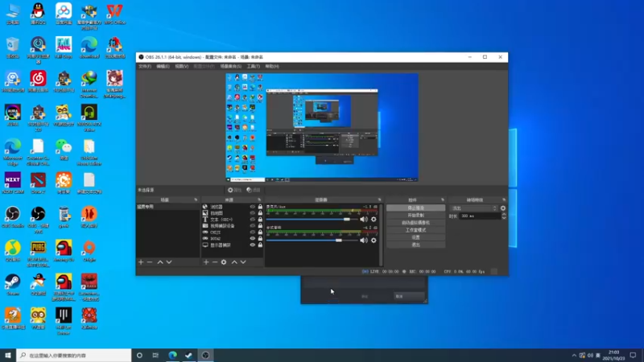
Task: Open the File menu in OBS
Action: [145, 66]
